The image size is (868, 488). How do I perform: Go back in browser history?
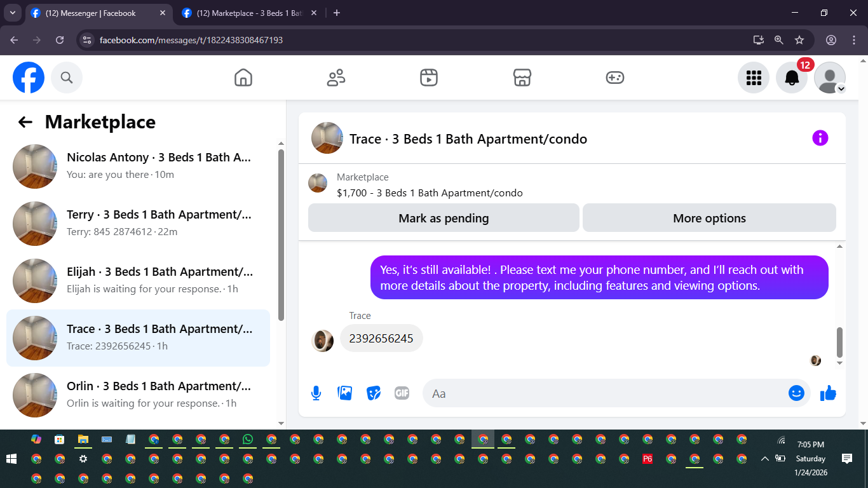[x=14, y=40]
